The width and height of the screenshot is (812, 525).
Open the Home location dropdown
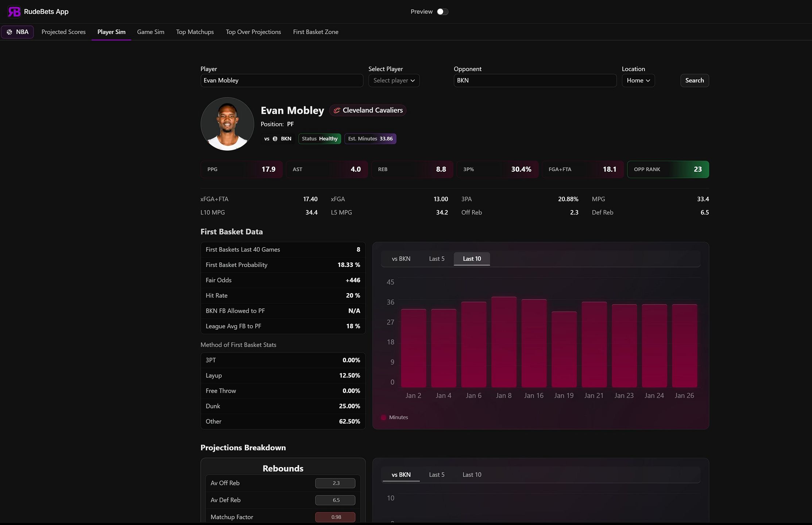pyautogui.click(x=638, y=81)
